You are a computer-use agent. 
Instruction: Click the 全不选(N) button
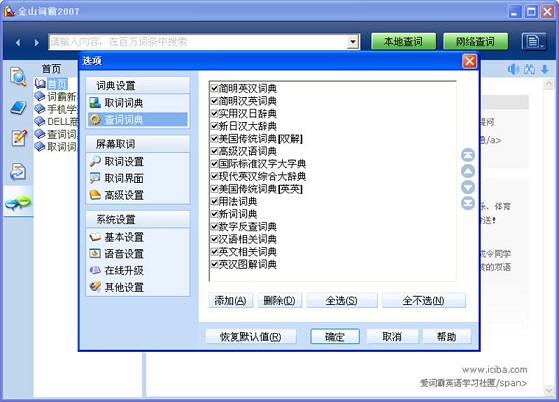coord(424,300)
